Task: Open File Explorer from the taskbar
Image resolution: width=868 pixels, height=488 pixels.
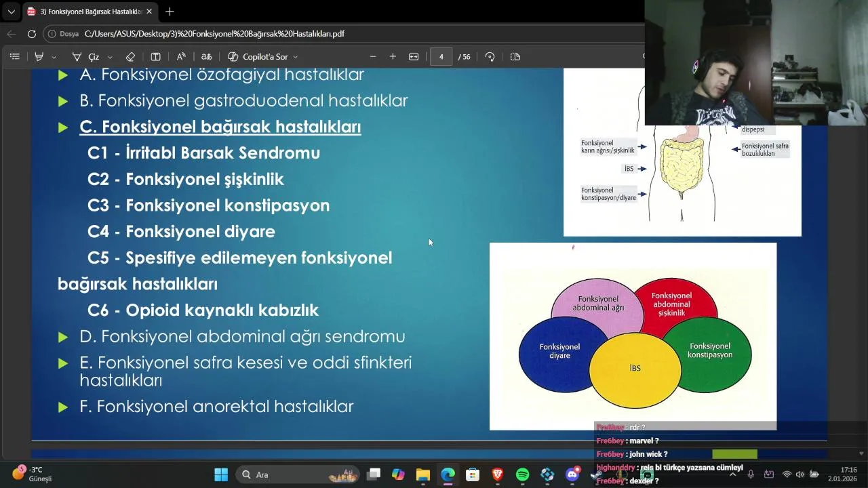Action: pyautogui.click(x=423, y=474)
